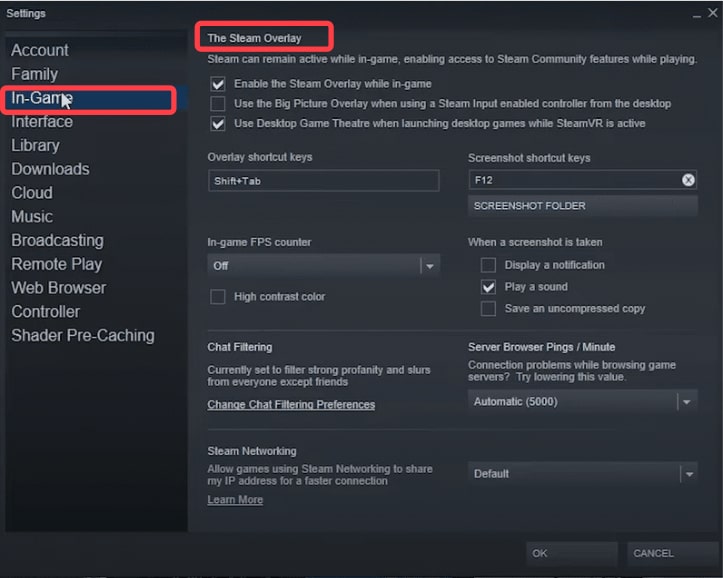
Task: Open the Account settings category
Action: pos(40,50)
